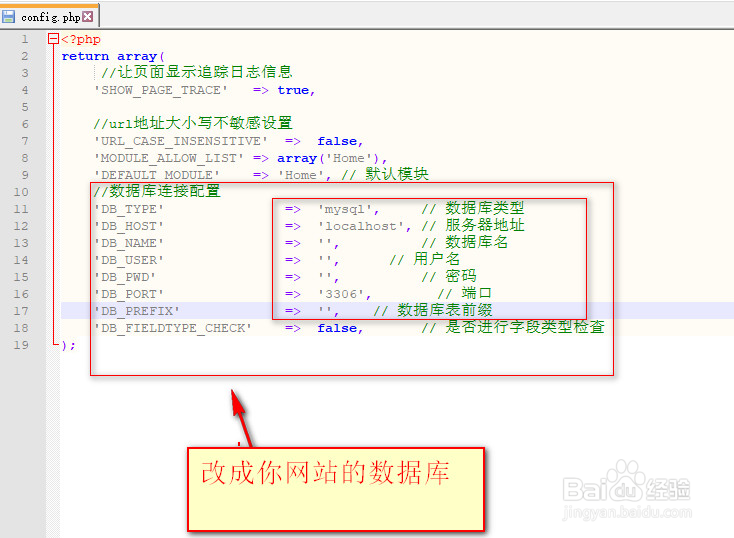Click 'DB_PWD' key text
734x538 pixels.
coord(125,277)
